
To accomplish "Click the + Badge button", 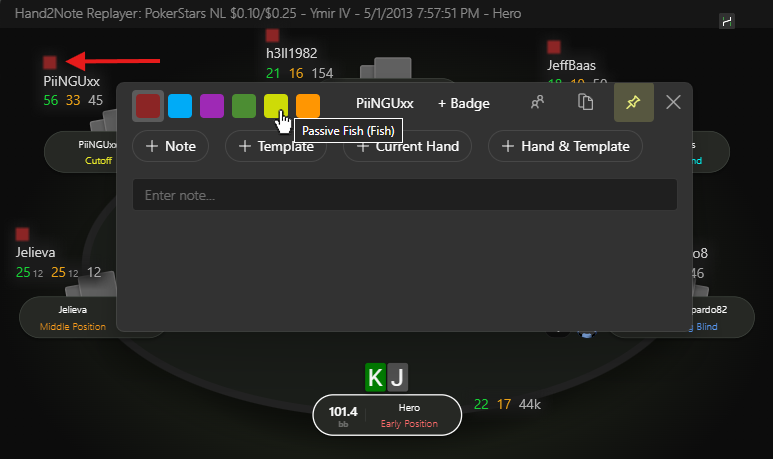I will pyautogui.click(x=464, y=104).
